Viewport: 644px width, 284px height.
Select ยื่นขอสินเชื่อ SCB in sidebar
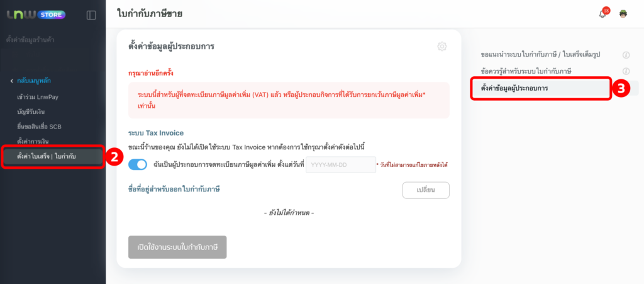point(43,126)
